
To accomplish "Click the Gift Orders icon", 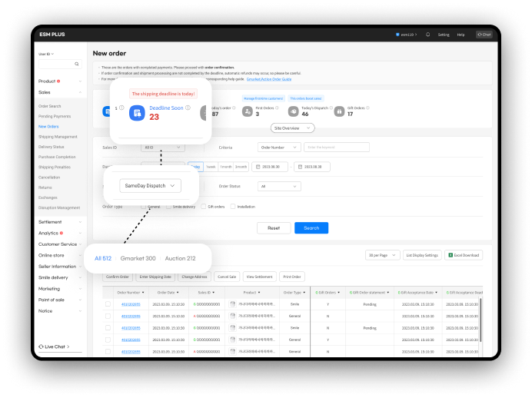I will [339, 111].
